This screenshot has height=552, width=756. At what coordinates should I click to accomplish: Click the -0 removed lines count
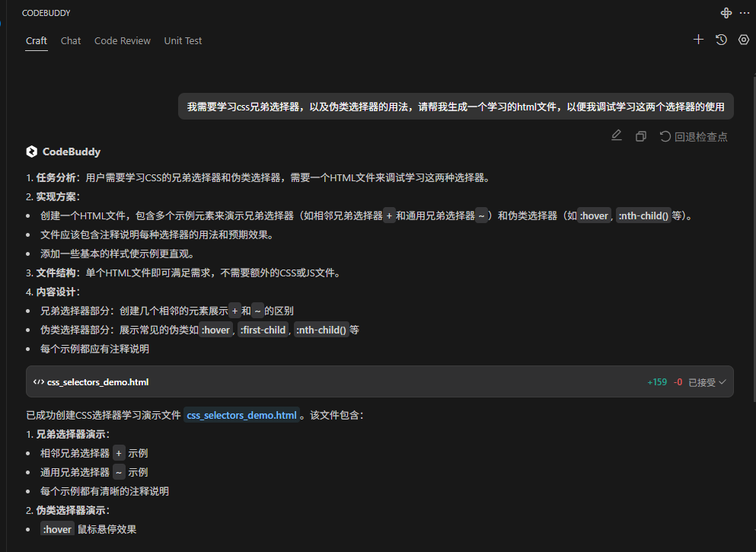[x=678, y=381]
